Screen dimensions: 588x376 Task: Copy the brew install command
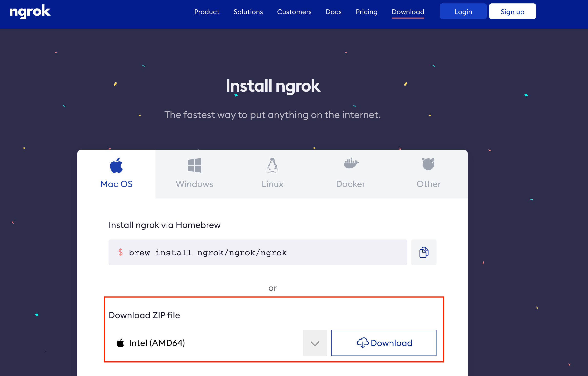[424, 252]
